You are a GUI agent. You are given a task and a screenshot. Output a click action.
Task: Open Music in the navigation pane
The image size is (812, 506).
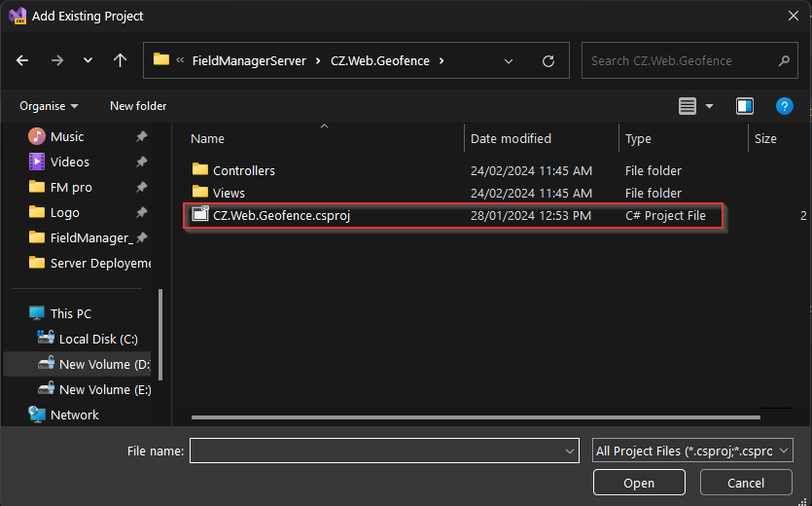click(x=67, y=137)
